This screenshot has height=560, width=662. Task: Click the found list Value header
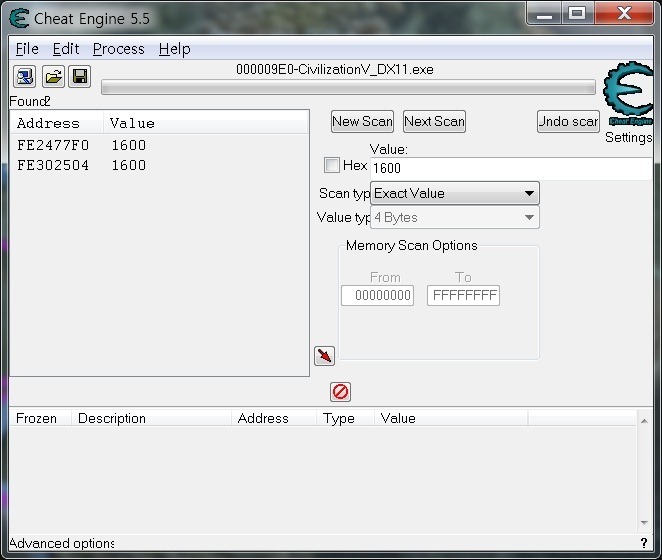206,123
